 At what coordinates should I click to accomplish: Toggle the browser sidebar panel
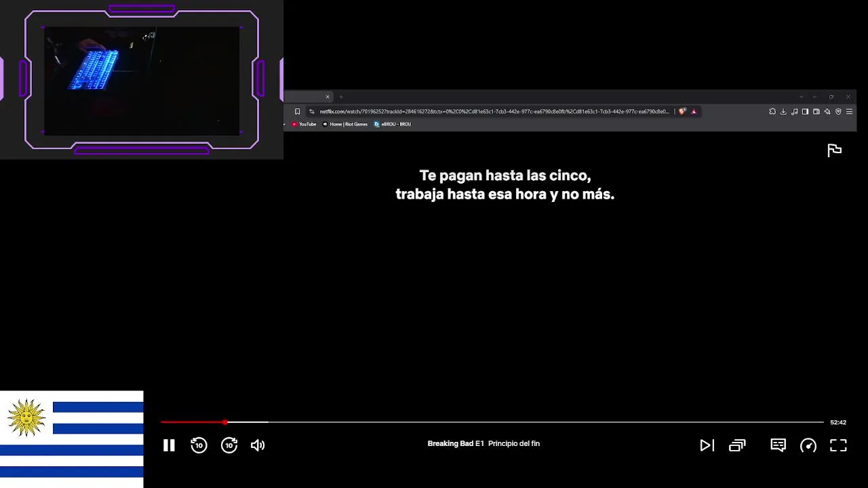805,111
